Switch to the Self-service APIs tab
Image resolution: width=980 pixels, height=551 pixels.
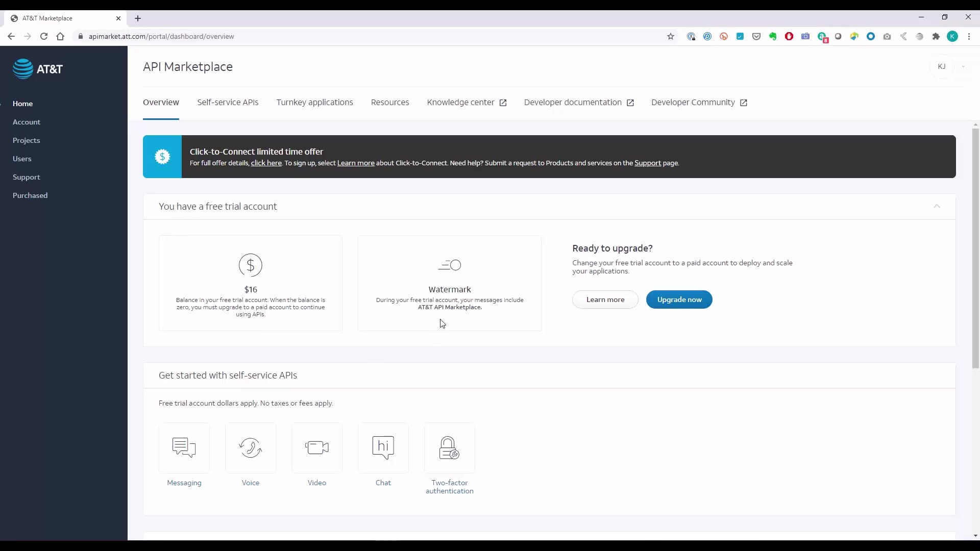coord(228,103)
